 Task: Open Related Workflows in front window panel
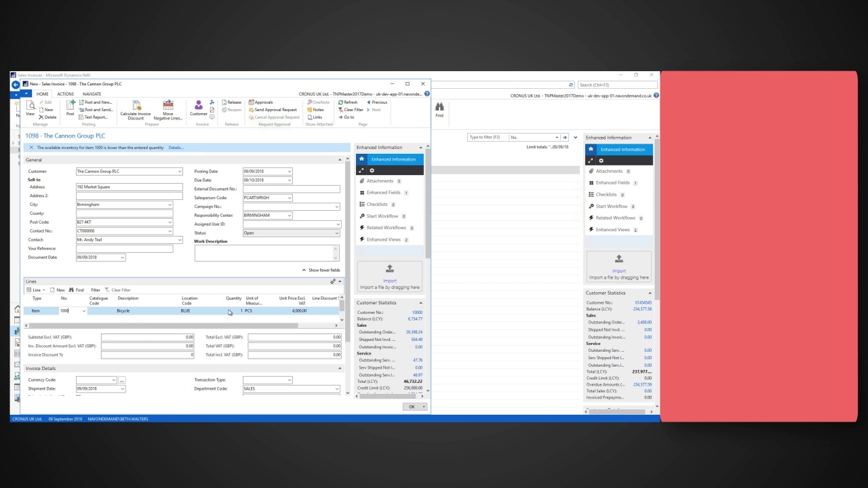tap(387, 227)
